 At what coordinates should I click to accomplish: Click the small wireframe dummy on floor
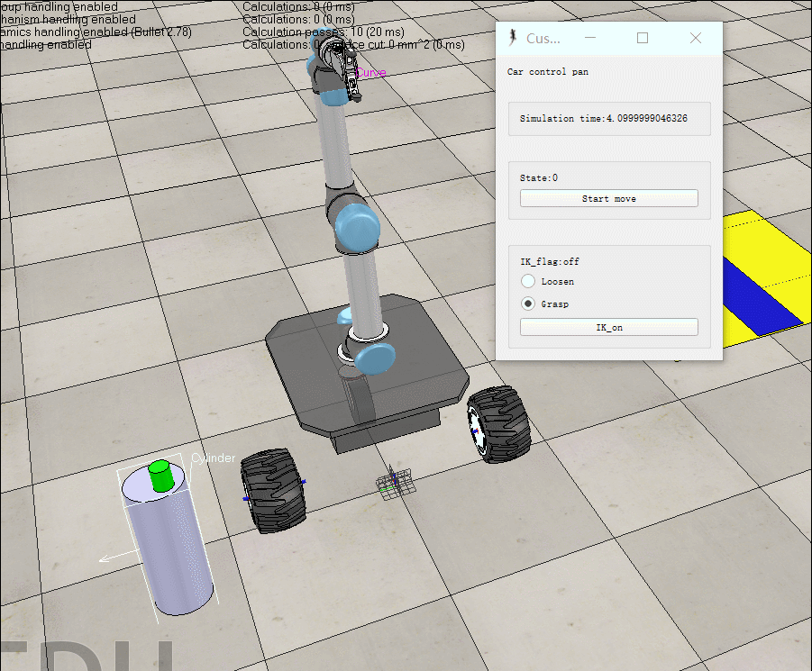pos(395,483)
